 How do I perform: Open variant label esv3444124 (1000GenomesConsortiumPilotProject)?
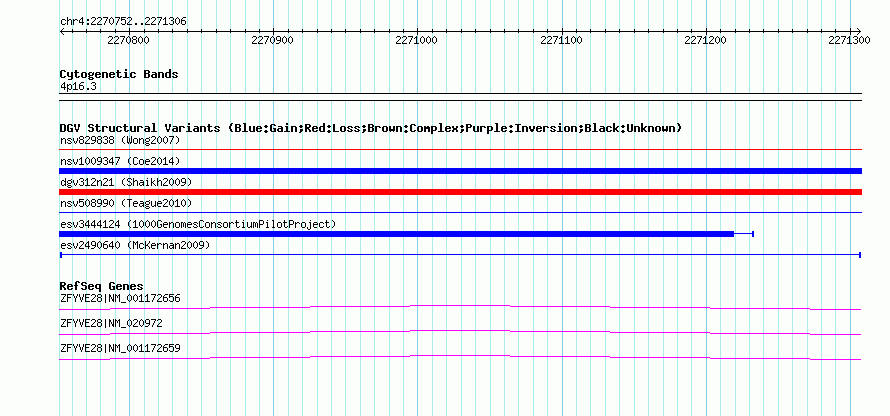(198, 225)
